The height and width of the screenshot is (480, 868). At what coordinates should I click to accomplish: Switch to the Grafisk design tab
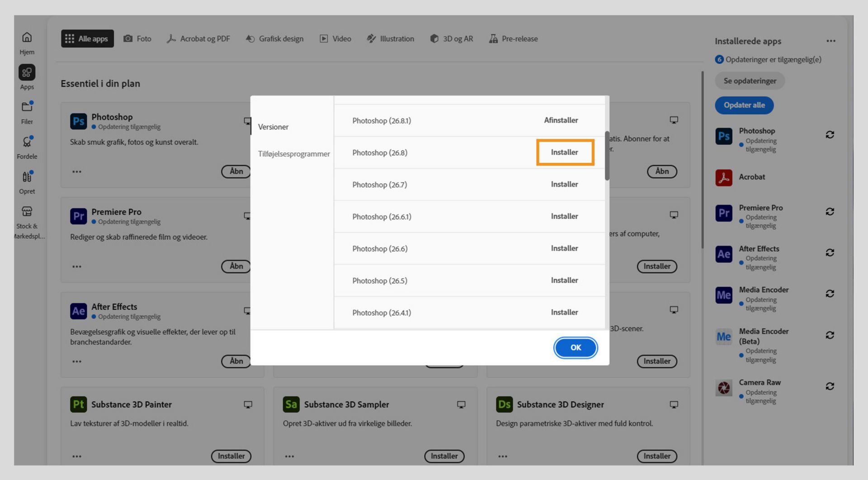click(x=274, y=39)
